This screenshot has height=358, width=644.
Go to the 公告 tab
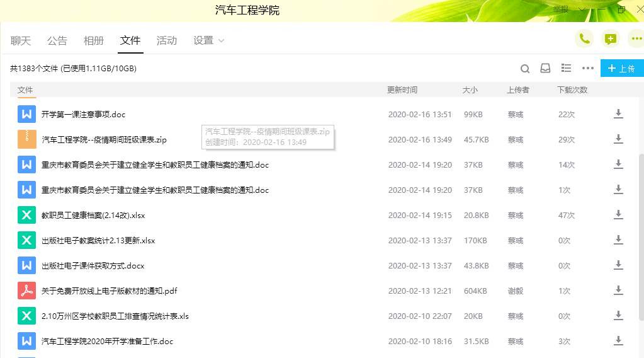coord(57,40)
